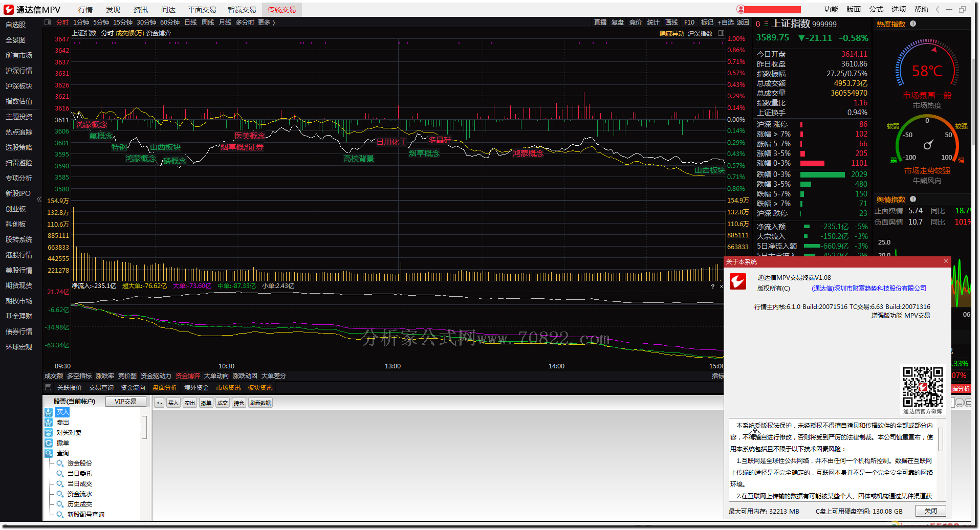Switch to 日线 period
Viewport: 980px width, 530px height.
(x=190, y=23)
